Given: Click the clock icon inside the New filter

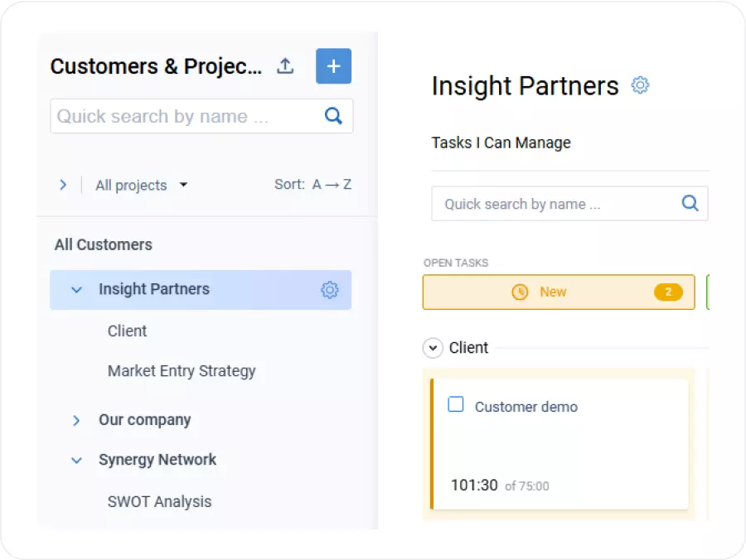Looking at the screenshot, I should [x=521, y=292].
